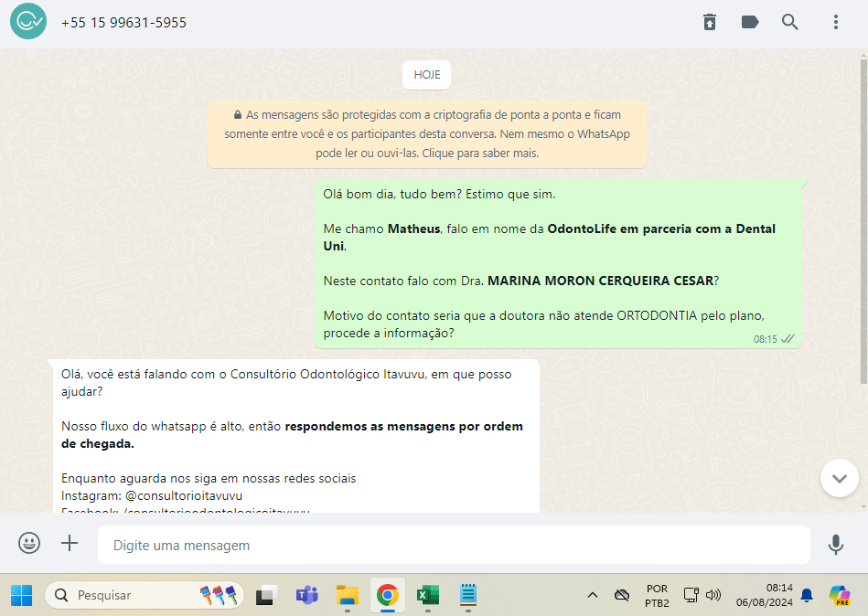Open the notifications bell icon
868x616 pixels.
807,595
